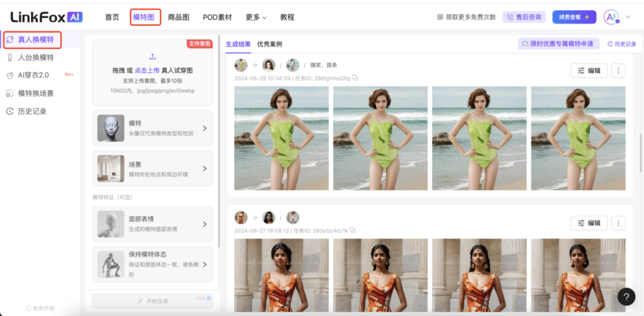
Task: Open POD素材 in the top nav
Action: pyautogui.click(x=217, y=17)
